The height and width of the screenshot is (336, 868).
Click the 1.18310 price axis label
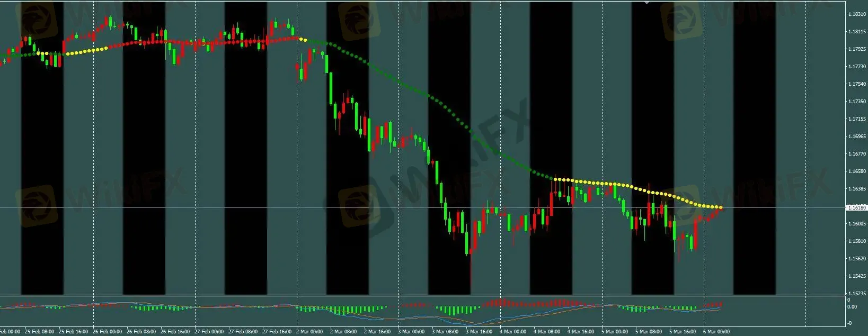(x=856, y=14)
